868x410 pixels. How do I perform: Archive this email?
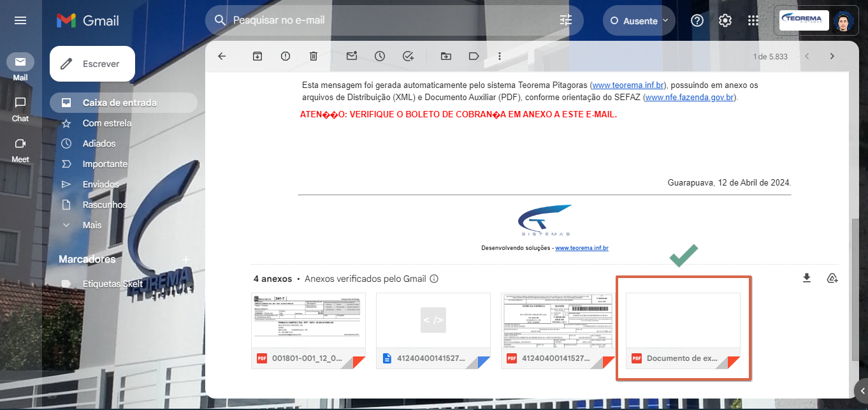point(257,56)
